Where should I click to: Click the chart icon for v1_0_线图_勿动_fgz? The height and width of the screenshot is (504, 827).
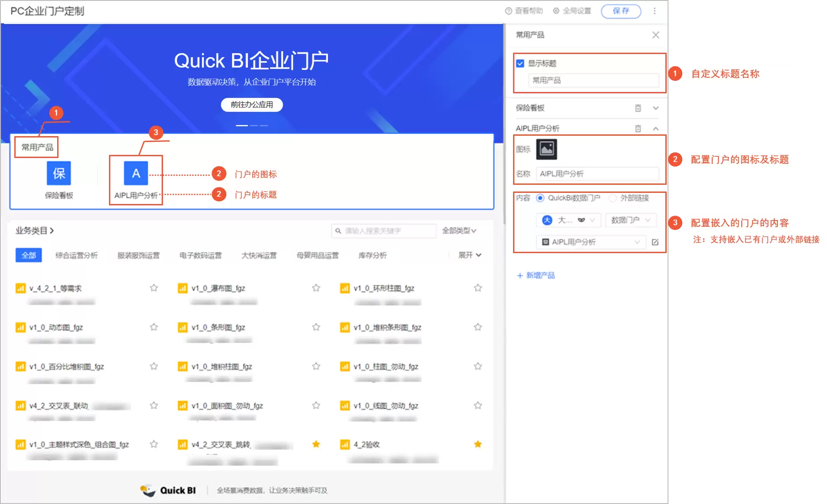345,405
